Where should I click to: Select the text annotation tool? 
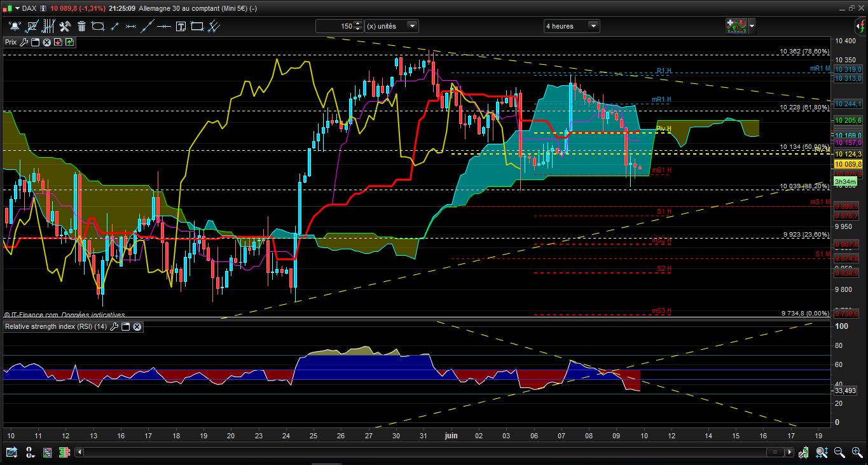[x=181, y=26]
